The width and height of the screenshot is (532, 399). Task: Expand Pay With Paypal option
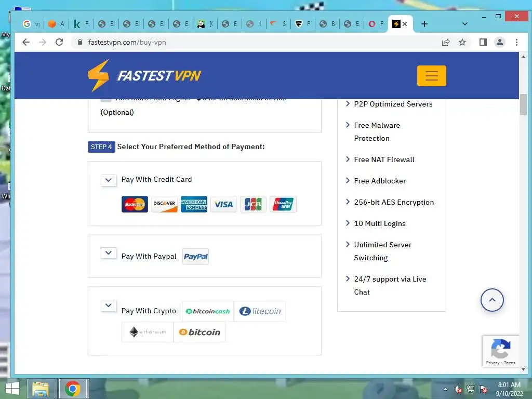click(x=109, y=253)
